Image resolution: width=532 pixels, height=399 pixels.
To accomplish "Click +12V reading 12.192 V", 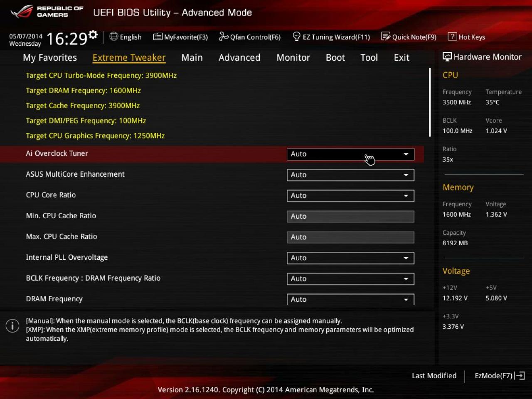I will click(x=455, y=298).
